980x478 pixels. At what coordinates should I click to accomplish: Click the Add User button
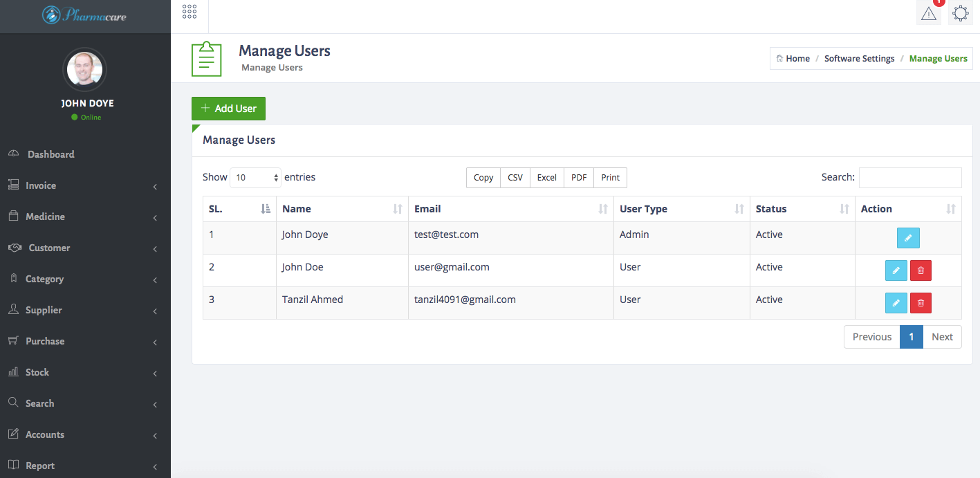pyautogui.click(x=228, y=109)
